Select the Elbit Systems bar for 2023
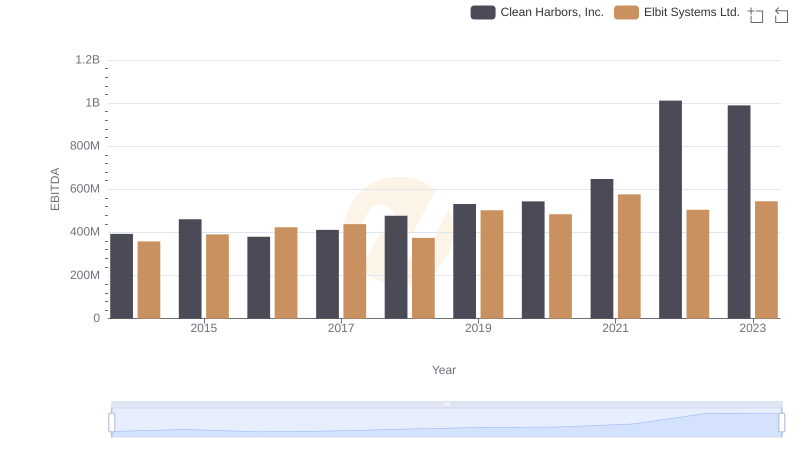The image size is (800, 461). (x=766, y=260)
